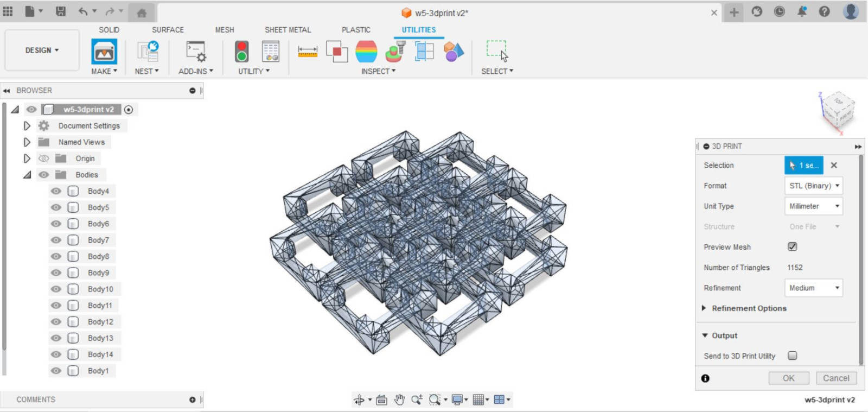The width and height of the screenshot is (868, 412).
Task: Click Cancel in 3D Print dialog
Action: 836,378
